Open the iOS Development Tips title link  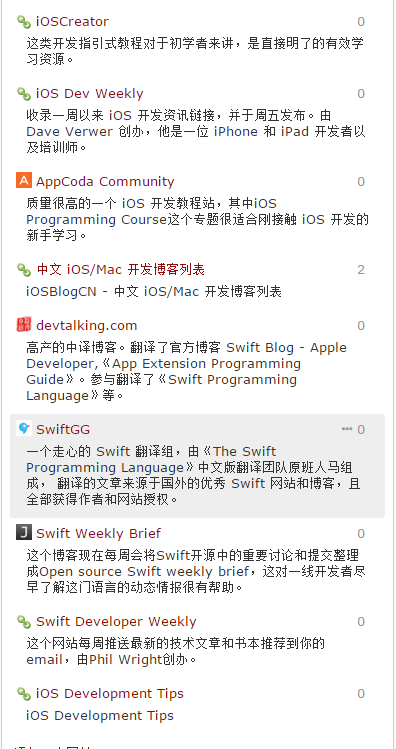tap(110, 693)
